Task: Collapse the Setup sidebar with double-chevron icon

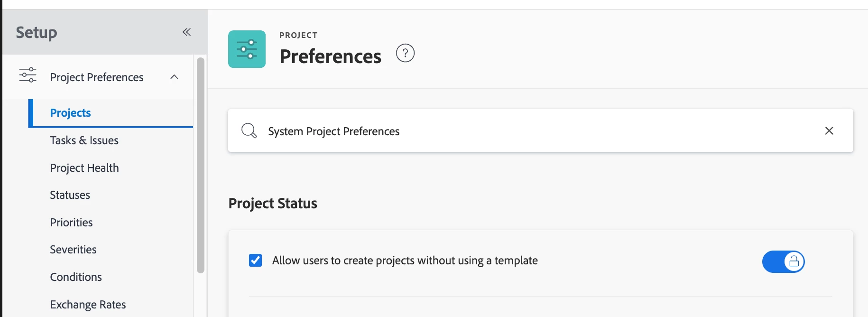Action: point(186,32)
